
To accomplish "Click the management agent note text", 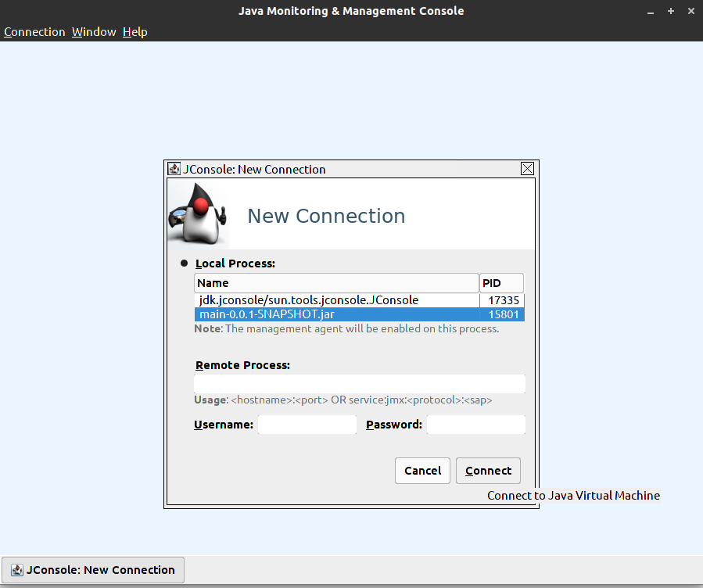I will (x=346, y=328).
